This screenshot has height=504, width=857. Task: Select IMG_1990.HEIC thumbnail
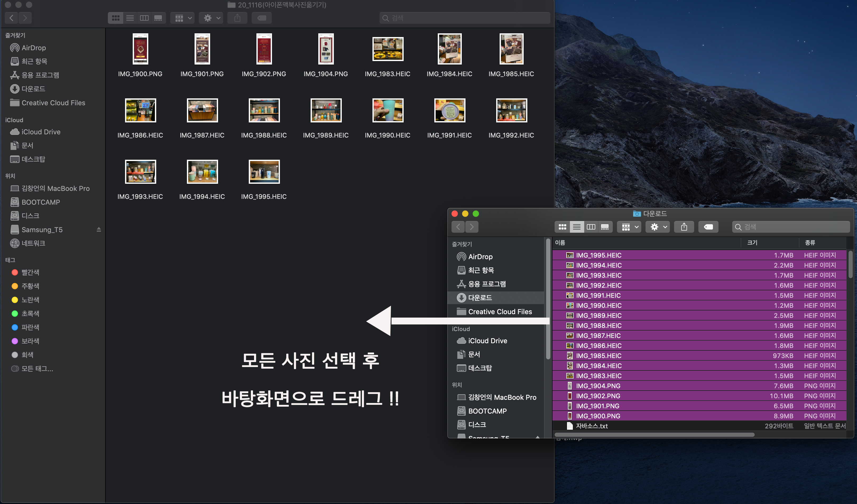click(x=388, y=111)
